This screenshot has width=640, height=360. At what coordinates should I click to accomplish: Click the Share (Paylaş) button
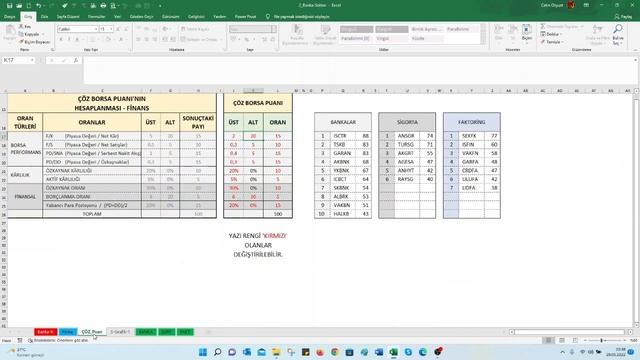[x=623, y=16]
